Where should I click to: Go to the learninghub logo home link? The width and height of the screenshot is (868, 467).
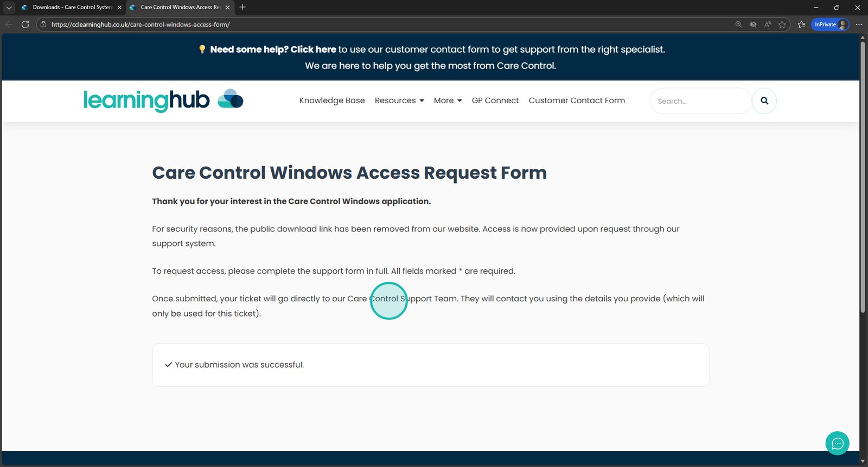[x=163, y=100]
